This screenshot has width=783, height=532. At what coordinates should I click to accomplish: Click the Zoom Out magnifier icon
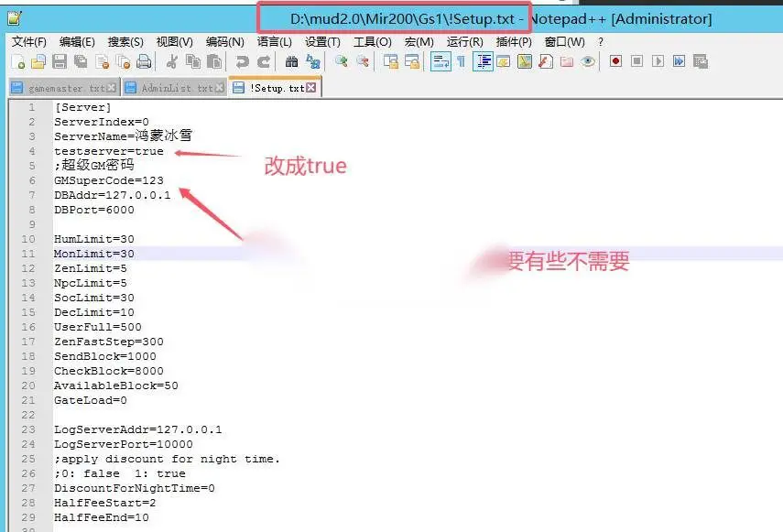363,62
